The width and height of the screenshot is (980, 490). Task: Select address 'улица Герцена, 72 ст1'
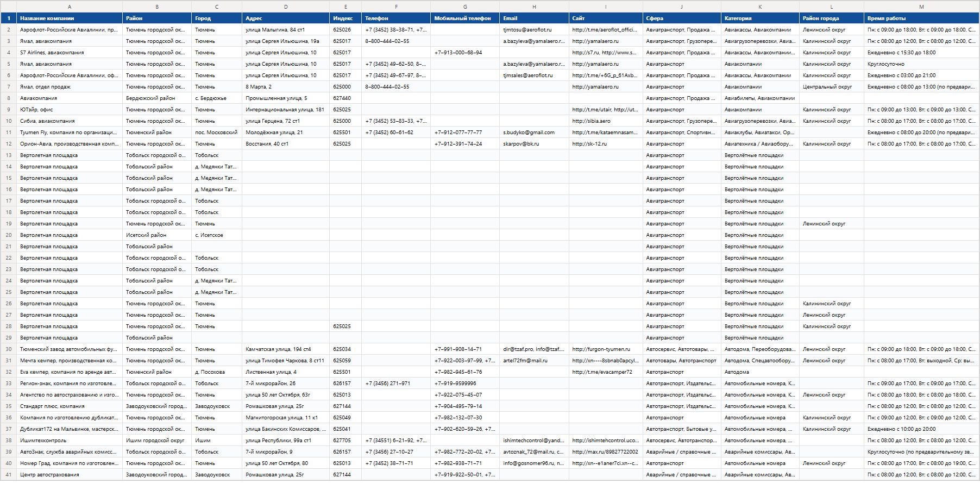pos(286,121)
